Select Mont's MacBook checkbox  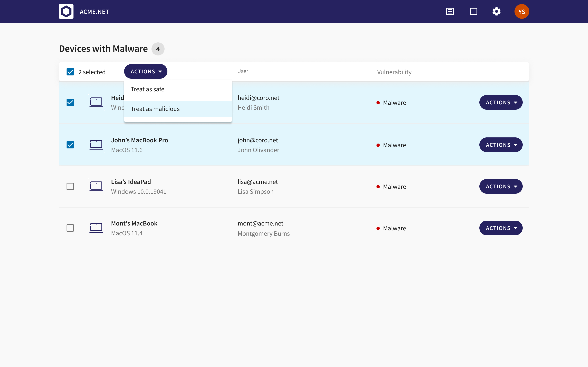pos(70,228)
